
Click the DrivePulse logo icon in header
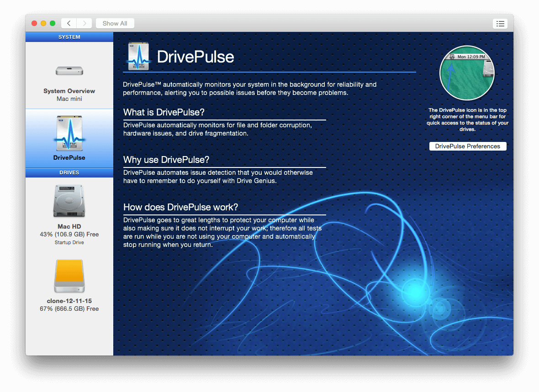pos(138,56)
